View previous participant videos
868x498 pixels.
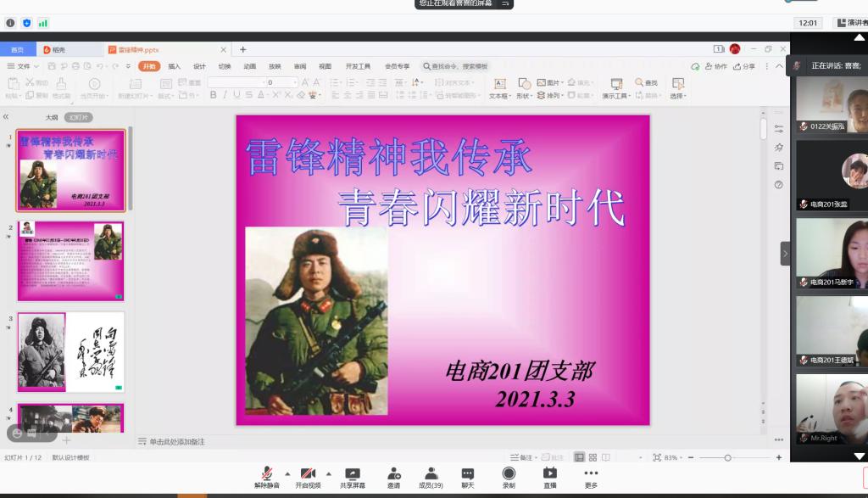click(x=860, y=37)
